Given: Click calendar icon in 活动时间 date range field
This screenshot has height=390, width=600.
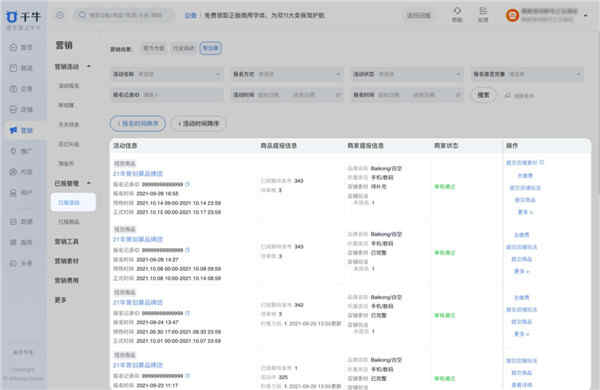Looking at the screenshot, I should [x=338, y=95].
